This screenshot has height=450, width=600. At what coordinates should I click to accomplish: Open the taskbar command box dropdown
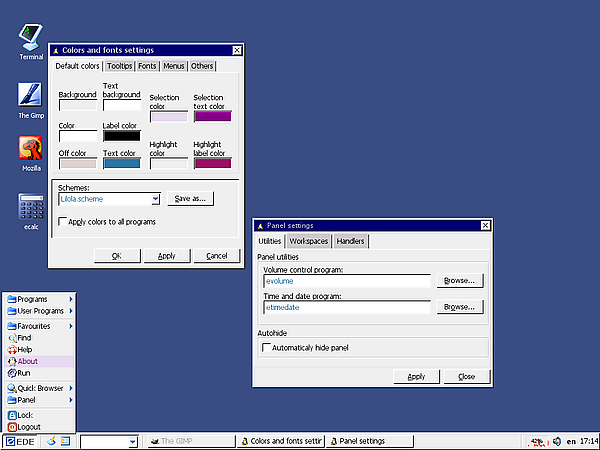coord(133,441)
